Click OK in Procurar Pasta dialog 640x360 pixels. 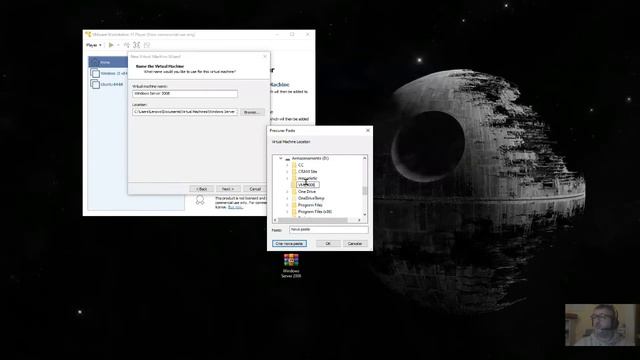click(328, 244)
